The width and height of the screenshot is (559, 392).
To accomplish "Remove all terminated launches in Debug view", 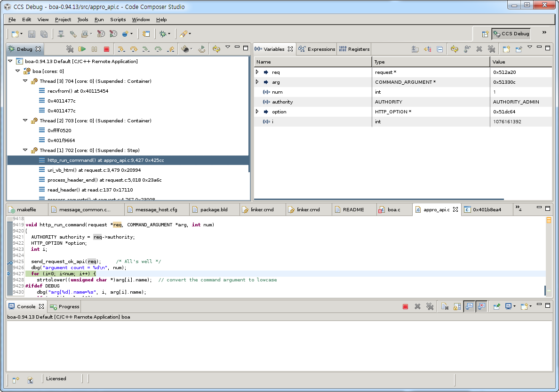I will click(x=70, y=49).
